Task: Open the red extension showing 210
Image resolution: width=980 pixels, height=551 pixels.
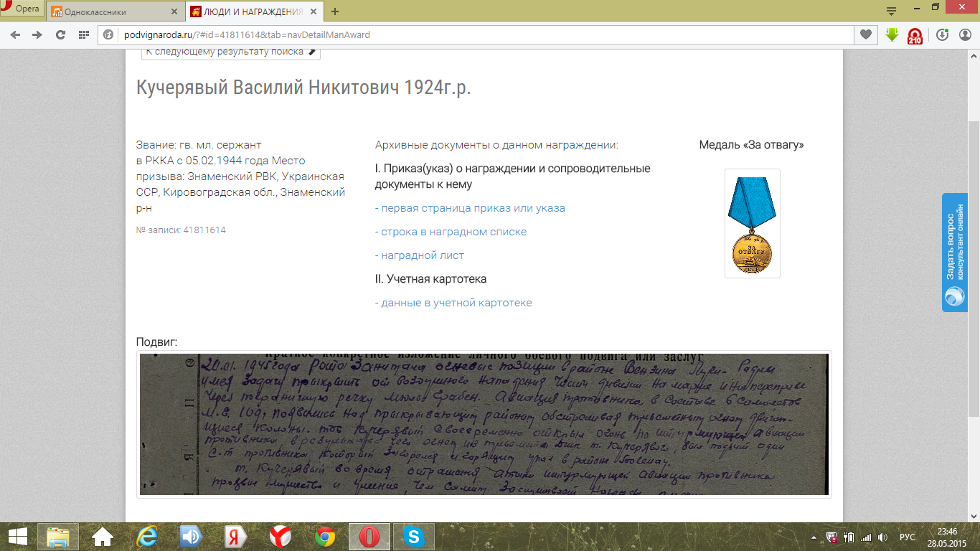Action: pyautogui.click(x=915, y=36)
